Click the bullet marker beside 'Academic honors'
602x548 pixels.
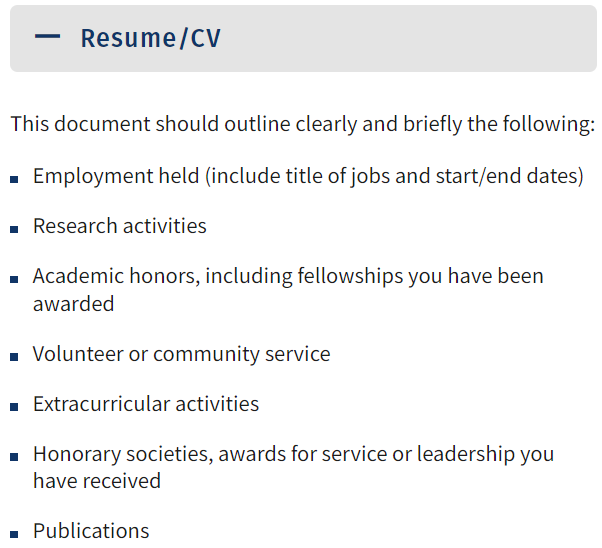pyautogui.click(x=14, y=279)
